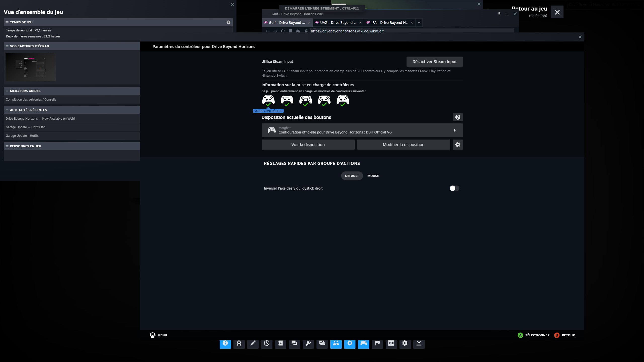The image size is (644, 362).
Task: Click Modifier la disposition button
Action: [404, 145]
